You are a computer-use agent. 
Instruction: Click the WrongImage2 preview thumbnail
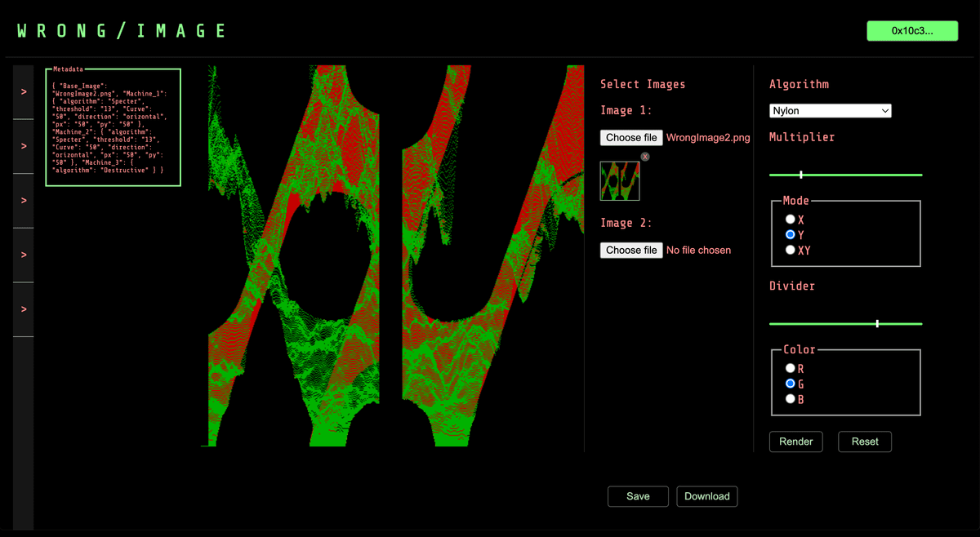620,180
